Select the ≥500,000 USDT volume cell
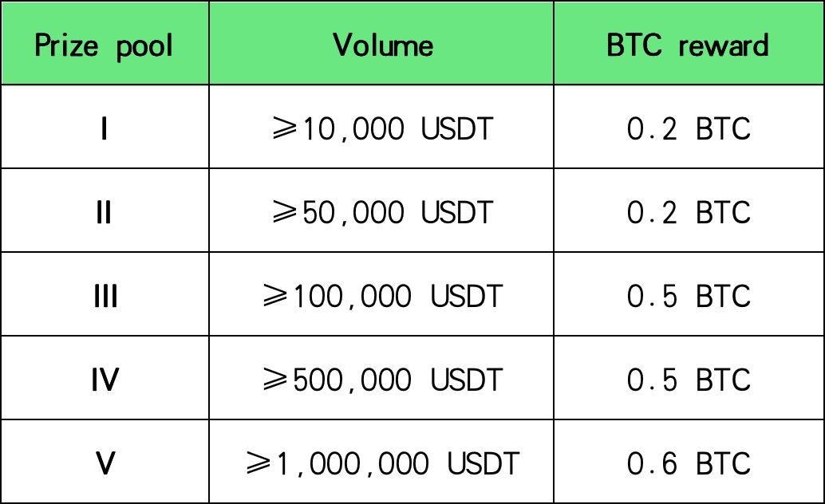This screenshot has height=504, width=825. coord(382,380)
